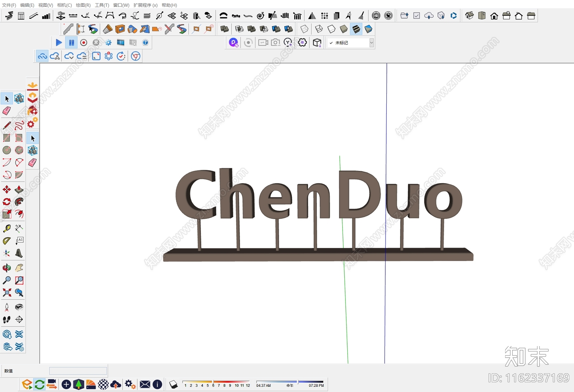Click the Extension Warehouse icon
This screenshot has width=574, height=392.
[453, 16]
